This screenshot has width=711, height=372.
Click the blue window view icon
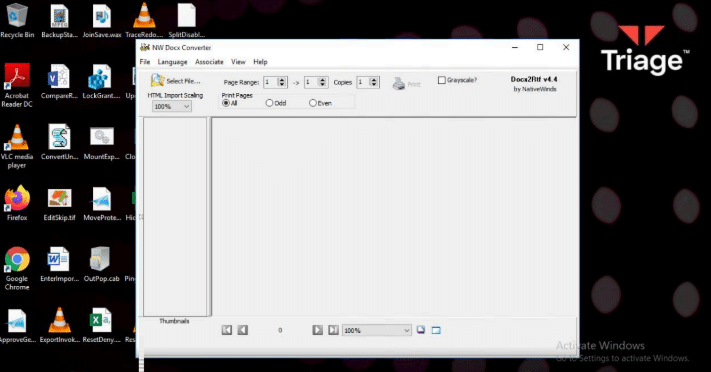click(436, 330)
